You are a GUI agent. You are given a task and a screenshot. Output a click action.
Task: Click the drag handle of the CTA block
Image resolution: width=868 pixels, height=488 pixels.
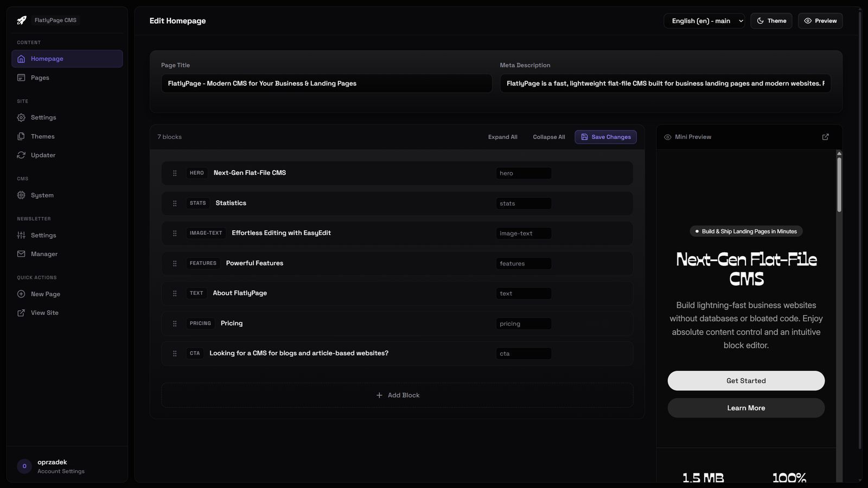click(175, 353)
